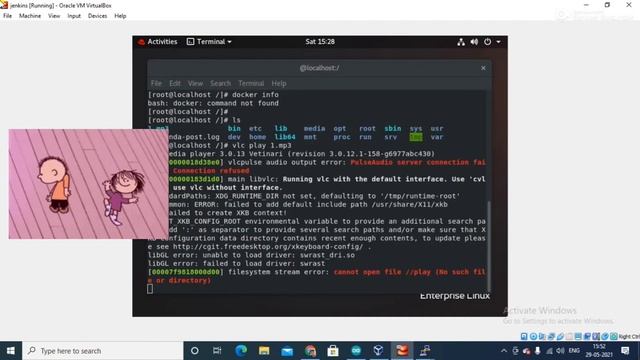The height and width of the screenshot is (360, 640).
Task: Open VirtualBox Manager cube icon on taskbar
Action: (x=379, y=351)
